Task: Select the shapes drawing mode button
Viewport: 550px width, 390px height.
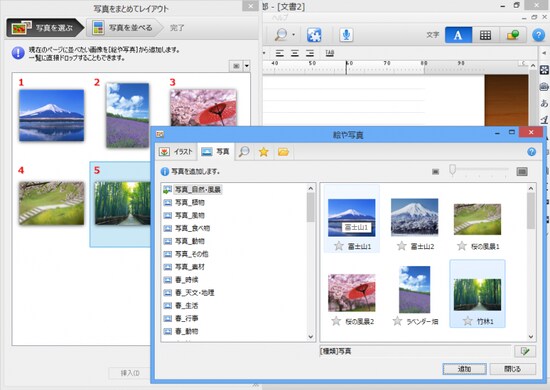Action: tap(512, 35)
